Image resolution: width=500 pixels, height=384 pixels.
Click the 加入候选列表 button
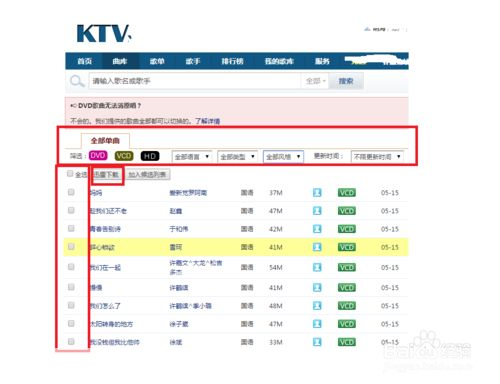147,175
